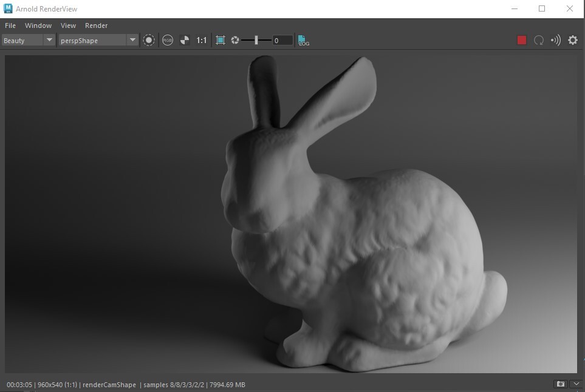The height and width of the screenshot is (392, 585).
Task: Set zoom to 1:1 actual size
Action: [x=202, y=41]
